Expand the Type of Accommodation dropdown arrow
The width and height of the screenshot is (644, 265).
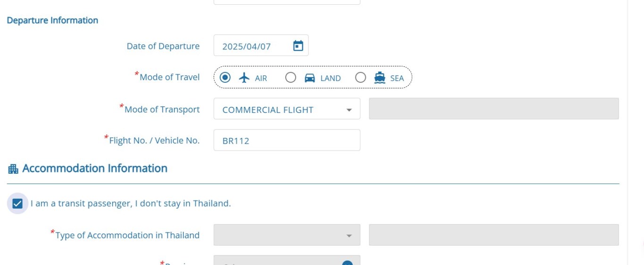pyautogui.click(x=349, y=235)
